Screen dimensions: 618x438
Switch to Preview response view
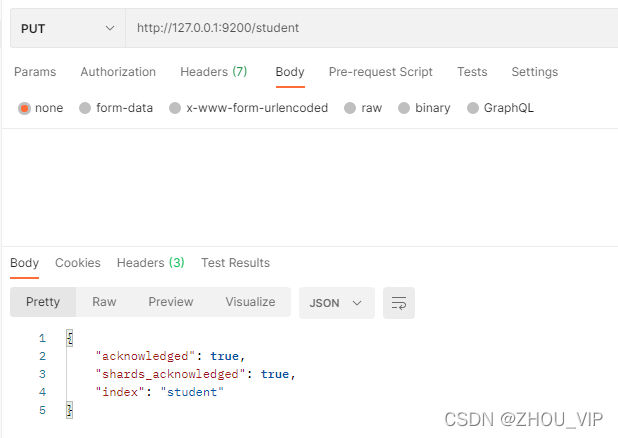coord(171,302)
